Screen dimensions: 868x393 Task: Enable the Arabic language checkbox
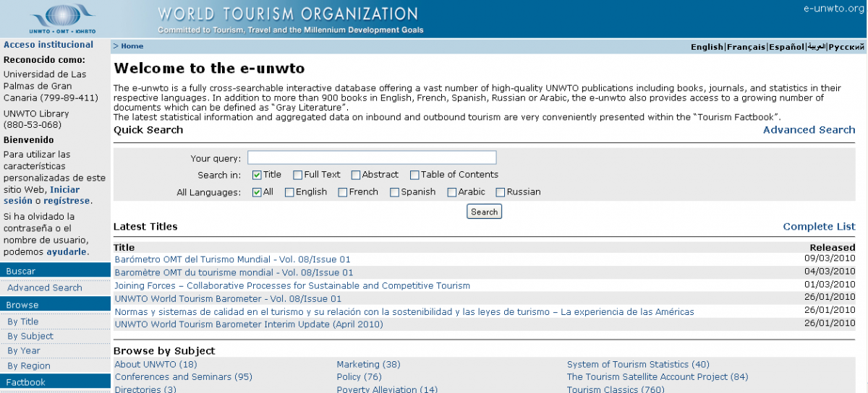[x=451, y=192]
